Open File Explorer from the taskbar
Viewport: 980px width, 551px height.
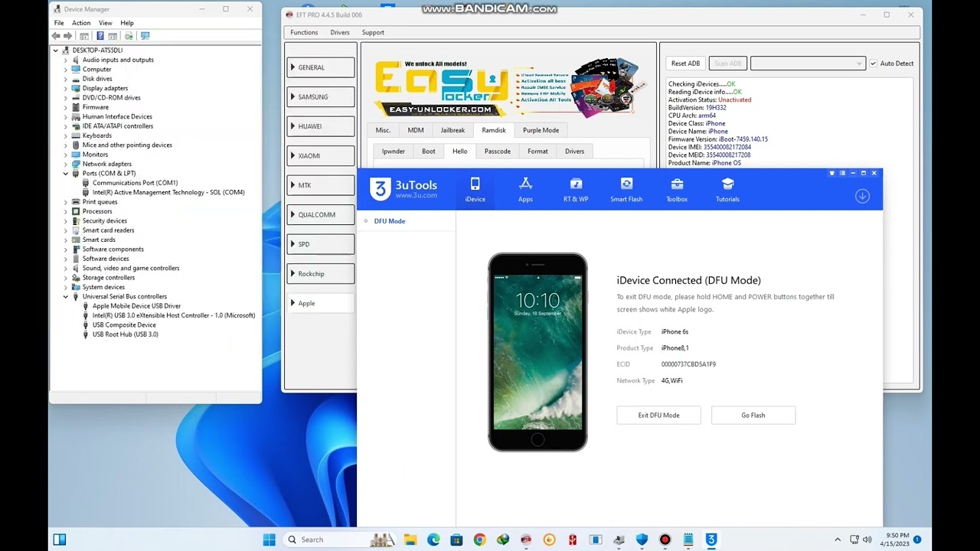(x=410, y=540)
